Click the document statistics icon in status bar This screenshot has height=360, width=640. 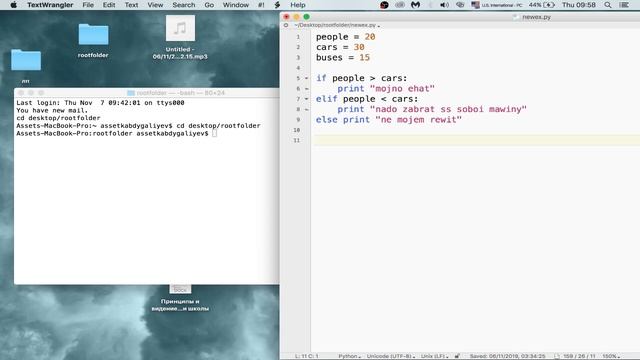pyautogui.click(x=557, y=356)
